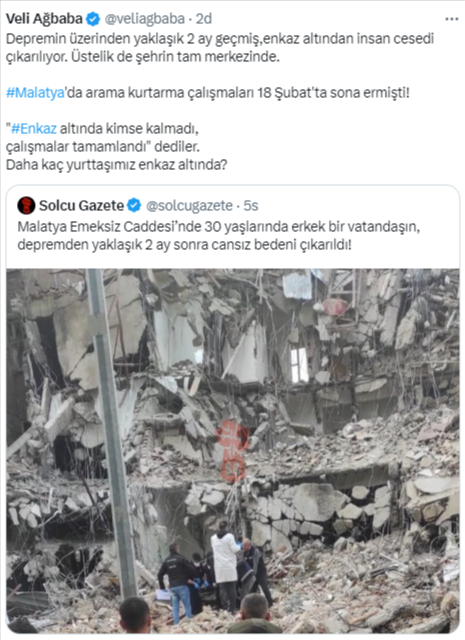Open the earthquake rubble photo
Screen dimensions: 465x640
pos(233,451)
